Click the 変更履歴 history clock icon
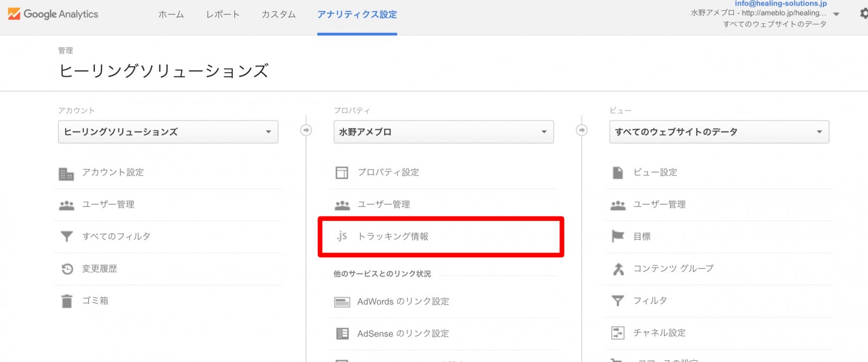This screenshot has height=362, width=868. click(67, 269)
